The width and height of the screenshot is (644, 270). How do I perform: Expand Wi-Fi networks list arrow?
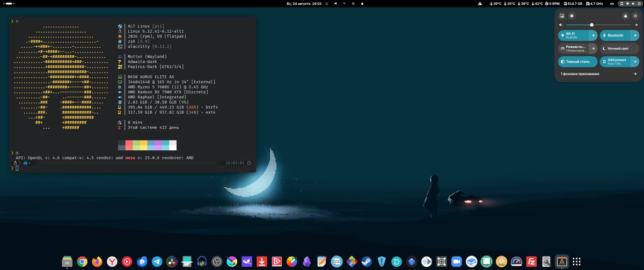(593, 35)
